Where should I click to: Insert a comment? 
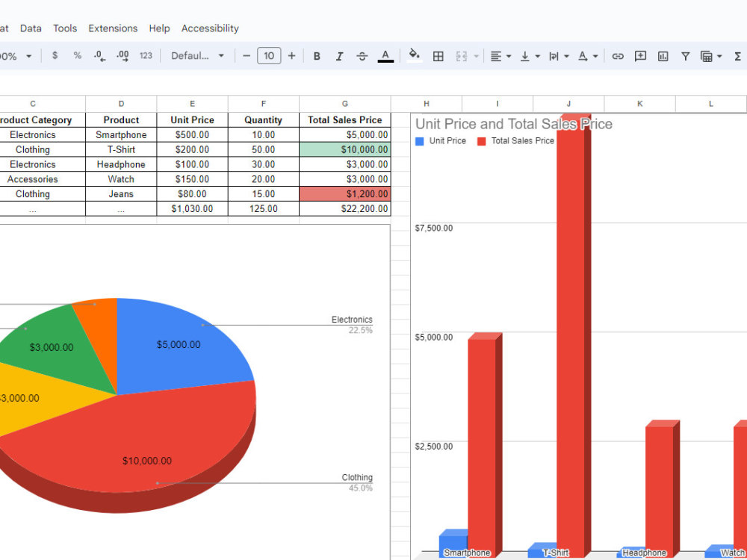click(640, 56)
